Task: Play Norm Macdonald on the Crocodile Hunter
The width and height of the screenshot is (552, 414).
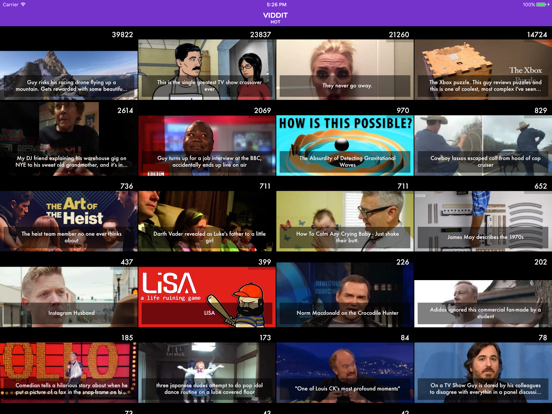Action: click(x=345, y=295)
